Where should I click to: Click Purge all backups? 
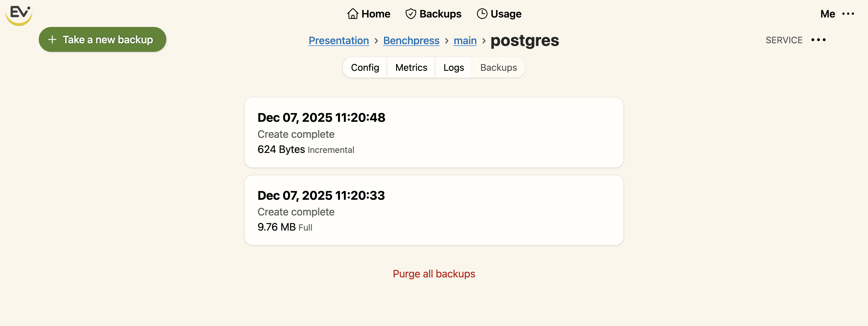pos(434,274)
